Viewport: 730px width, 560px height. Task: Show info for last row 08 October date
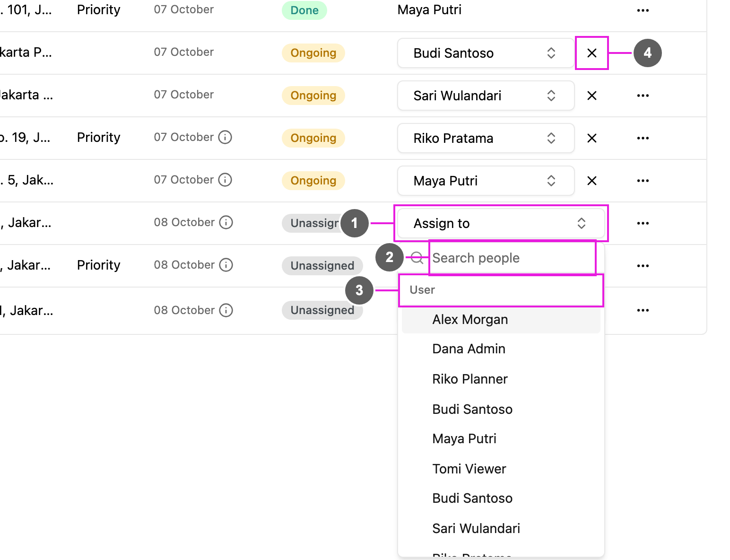226,310
